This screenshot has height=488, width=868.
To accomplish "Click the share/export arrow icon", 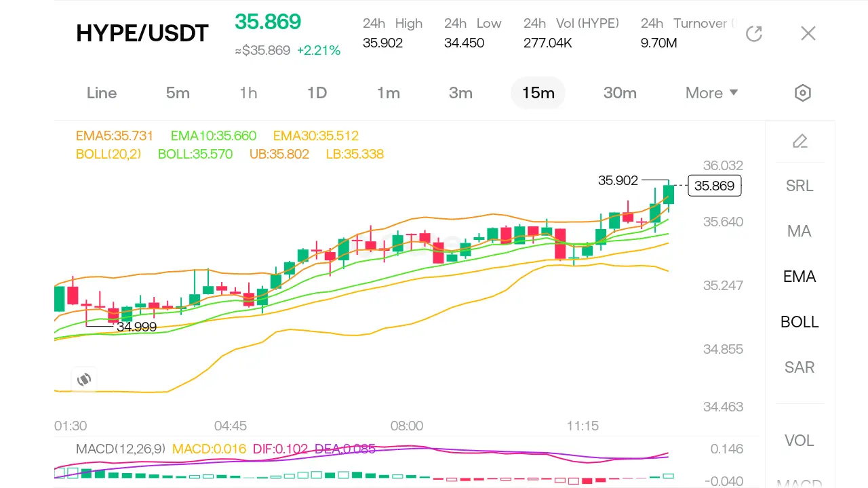I will 754,33.
